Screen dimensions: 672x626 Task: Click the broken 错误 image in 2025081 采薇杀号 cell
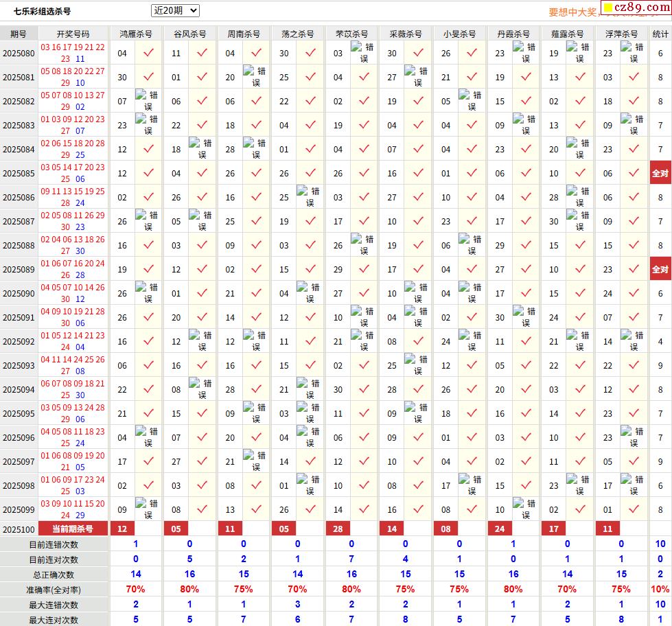[416, 77]
